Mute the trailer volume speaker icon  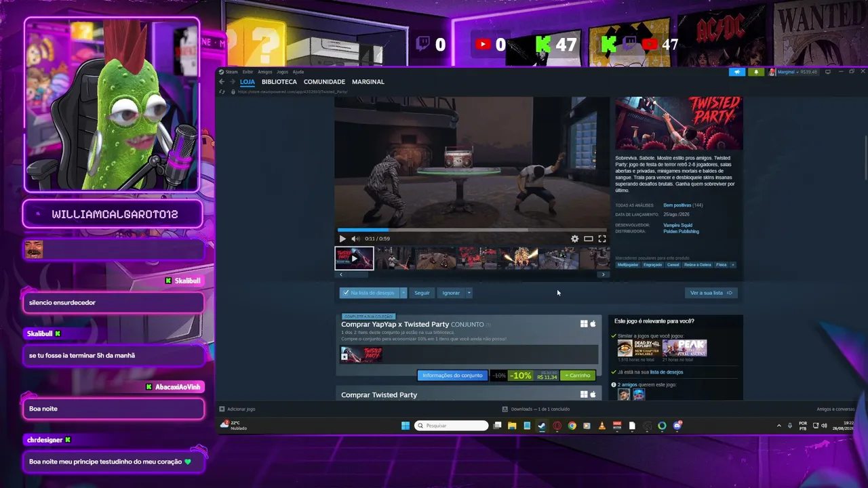click(x=355, y=239)
